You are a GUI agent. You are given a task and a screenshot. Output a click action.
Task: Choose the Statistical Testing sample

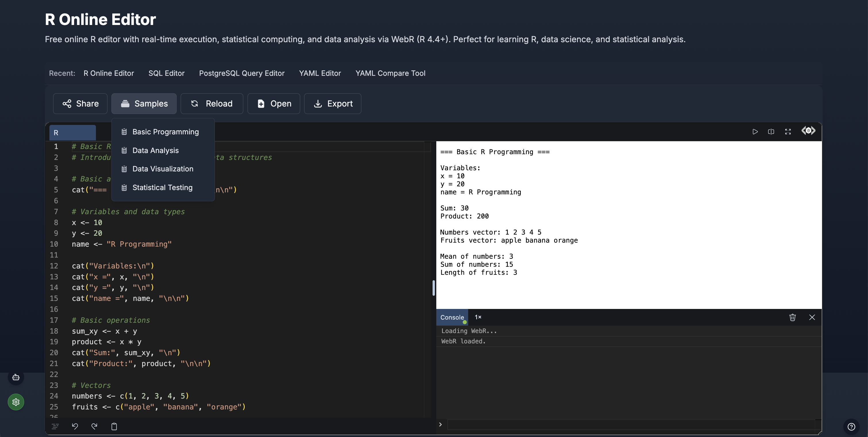(162, 187)
